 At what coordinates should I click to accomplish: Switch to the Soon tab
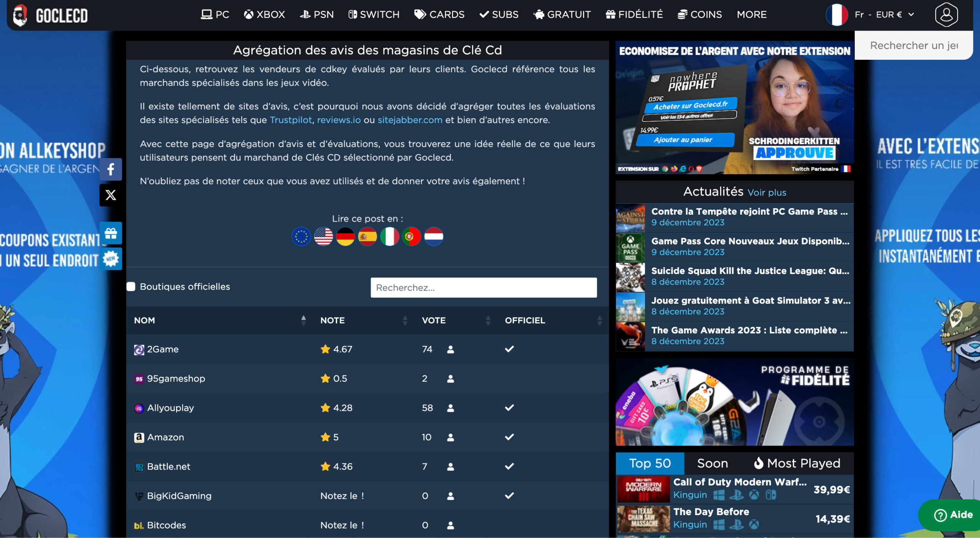(x=712, y=463)
